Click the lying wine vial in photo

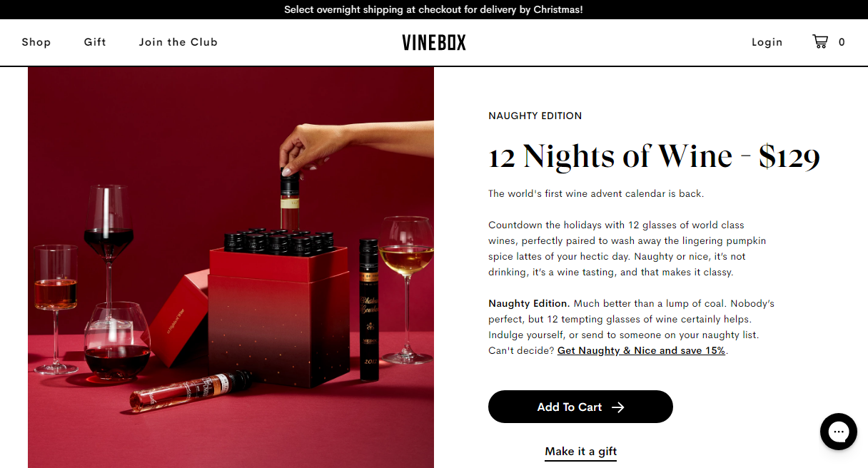point(191,390)
